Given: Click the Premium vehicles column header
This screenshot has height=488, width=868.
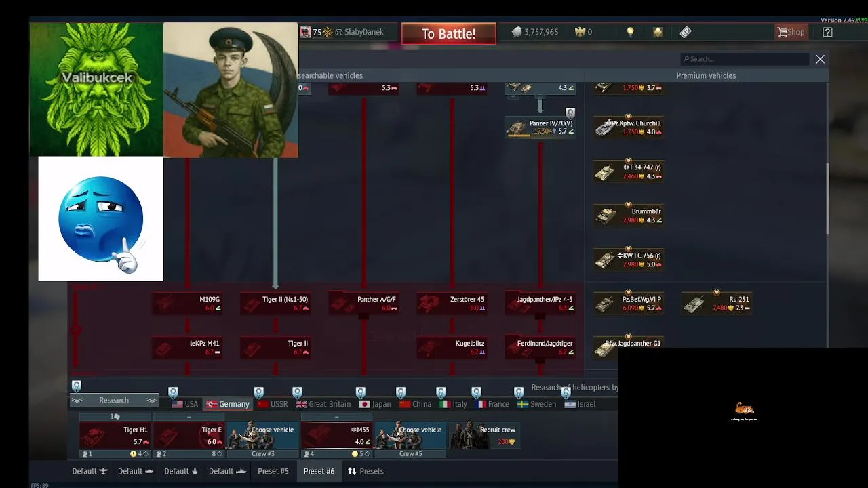Looking at the screenshot, I should 706,75.
